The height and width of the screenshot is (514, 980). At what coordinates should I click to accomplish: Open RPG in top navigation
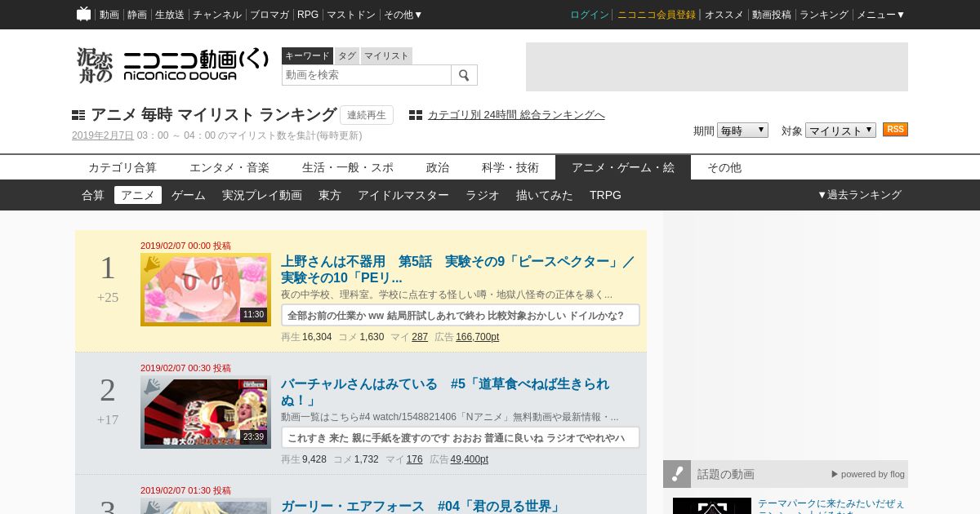pyautogui.click(x=308, y=15)
